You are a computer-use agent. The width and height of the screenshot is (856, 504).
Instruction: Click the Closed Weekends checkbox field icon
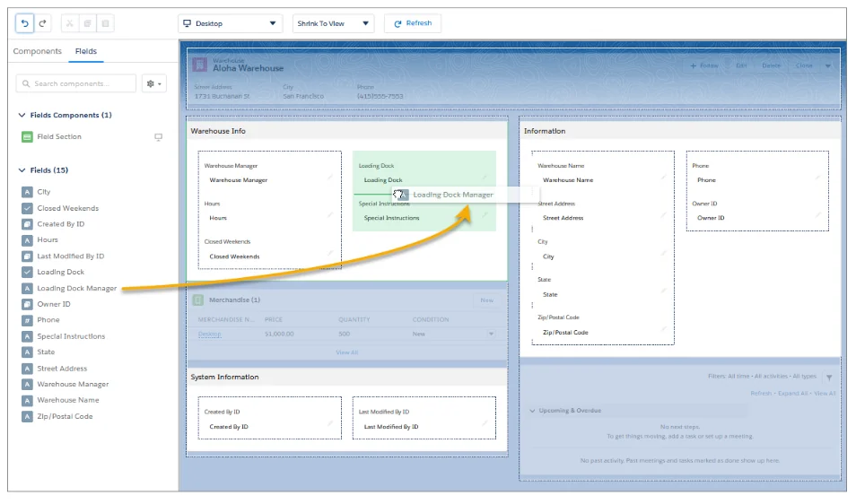(x=27, y=208)
